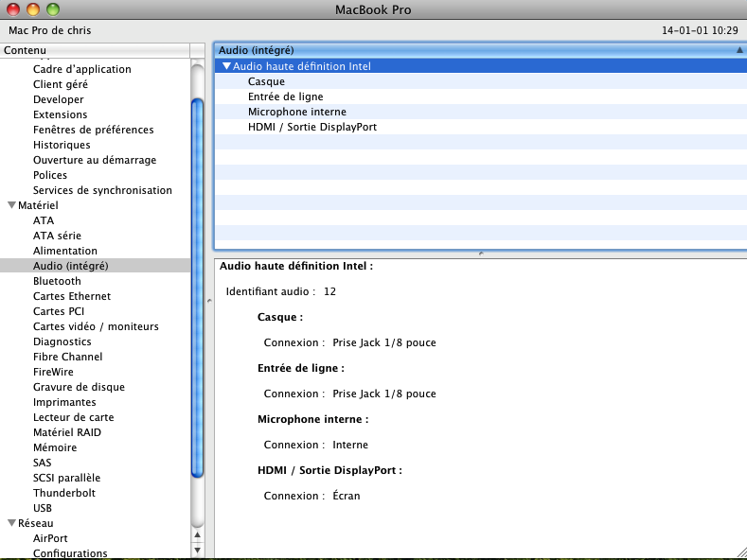Screen dimensions: 747x560
Task: Select the Casque row in list
Action: [x=481, y=81]
